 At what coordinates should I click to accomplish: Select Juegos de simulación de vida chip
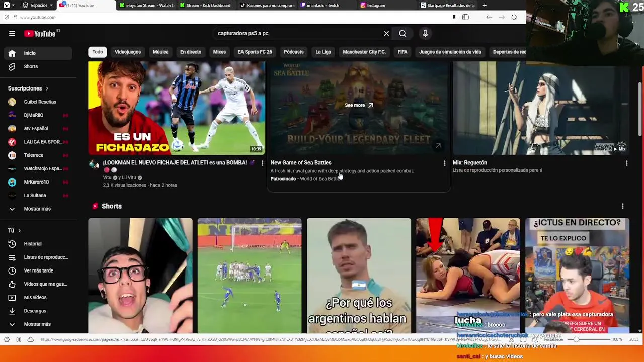(x=450, y=52)
